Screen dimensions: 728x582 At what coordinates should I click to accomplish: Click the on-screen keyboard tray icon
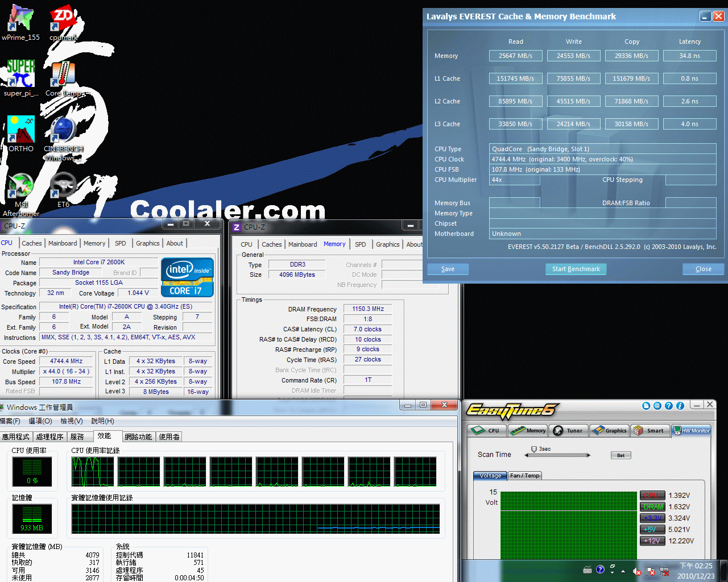point(588,569)
